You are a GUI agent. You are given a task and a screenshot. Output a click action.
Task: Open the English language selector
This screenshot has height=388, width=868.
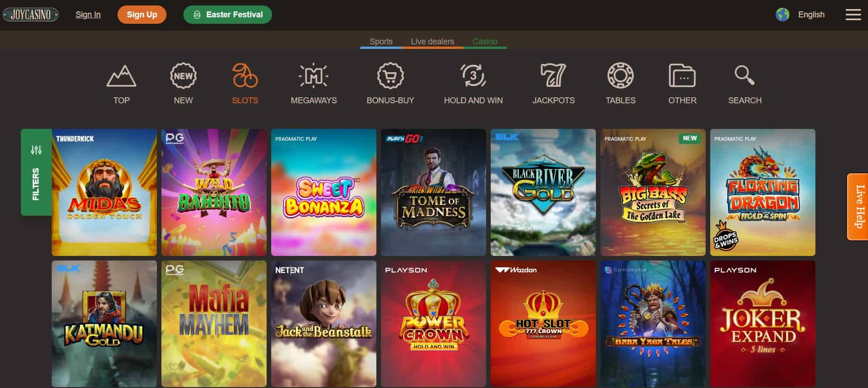point(811,15)
